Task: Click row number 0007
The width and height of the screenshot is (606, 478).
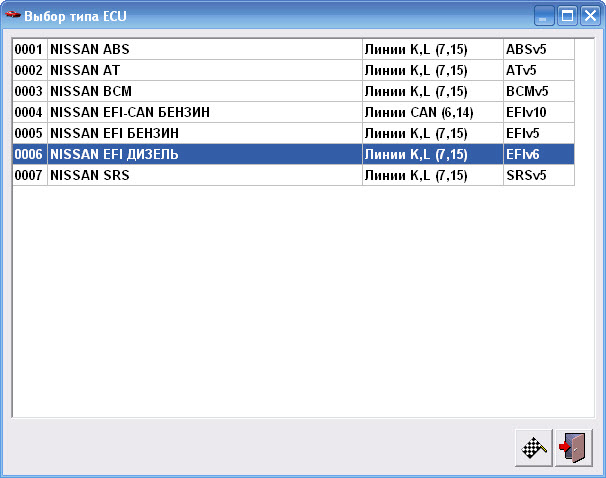Action: [30, 175]
